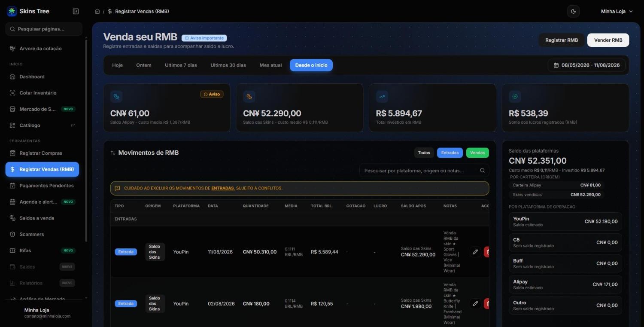
Task: Click the YouPin platform balance card
Action: pos(565,221)
